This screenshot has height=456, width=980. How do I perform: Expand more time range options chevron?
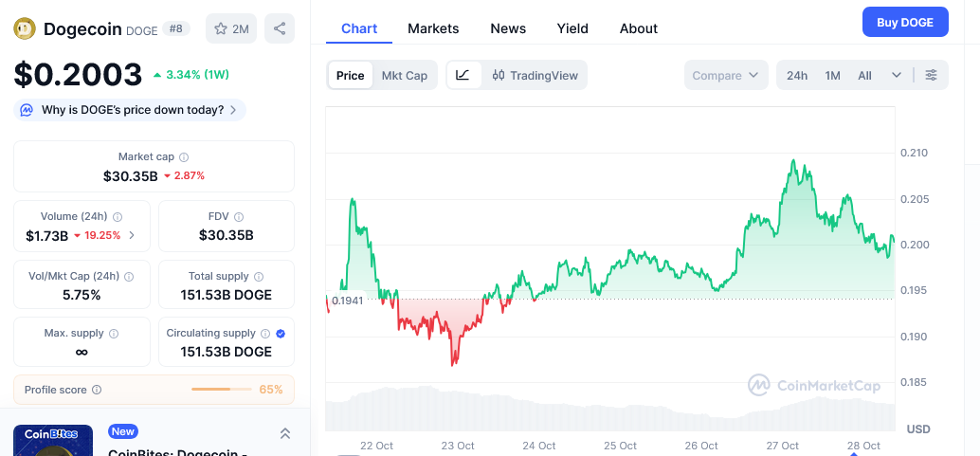pyautogui.click(x=897, y=75)
